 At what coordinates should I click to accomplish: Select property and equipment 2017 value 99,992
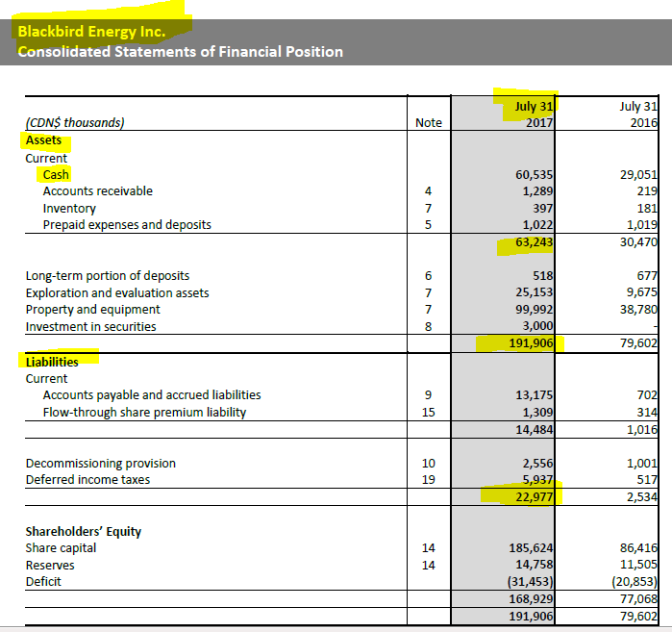(534, 309)
